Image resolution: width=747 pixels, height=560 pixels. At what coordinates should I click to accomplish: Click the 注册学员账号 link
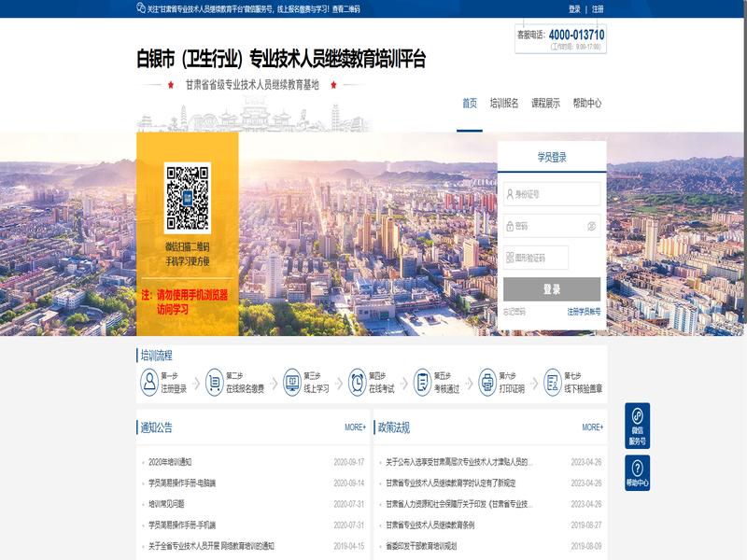[x=584, y=312]
